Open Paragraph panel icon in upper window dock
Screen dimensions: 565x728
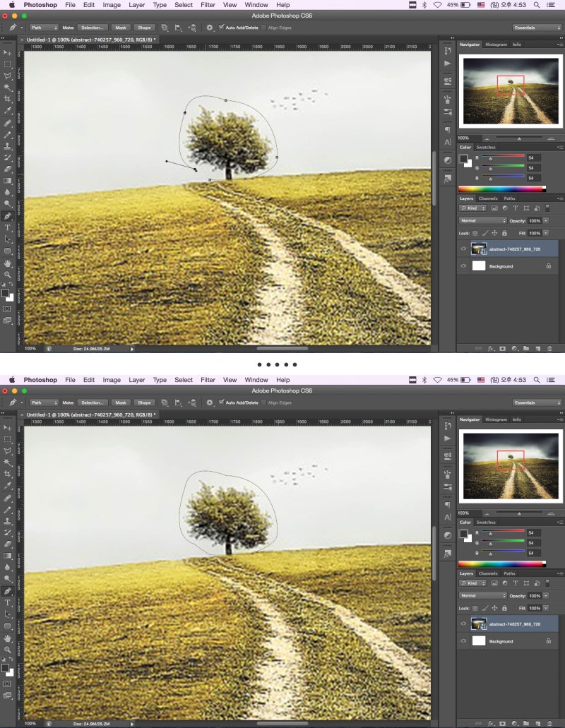click(448, 129)
